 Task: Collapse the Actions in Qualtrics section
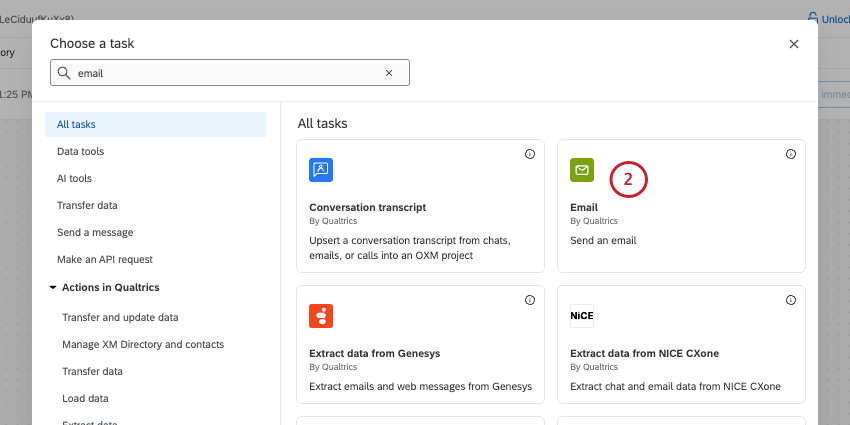pyautogui.click(x=53, y=287)
